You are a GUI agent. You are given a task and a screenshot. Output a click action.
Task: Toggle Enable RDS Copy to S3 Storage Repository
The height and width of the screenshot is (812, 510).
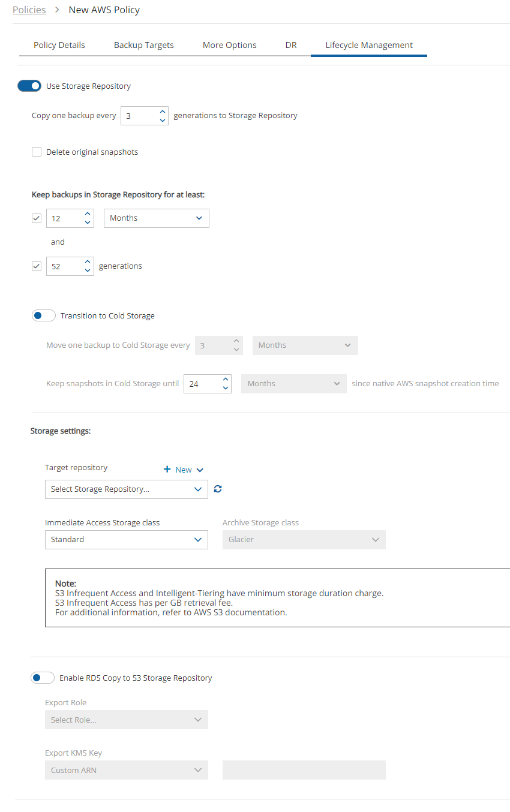click(x=43, y=678)
